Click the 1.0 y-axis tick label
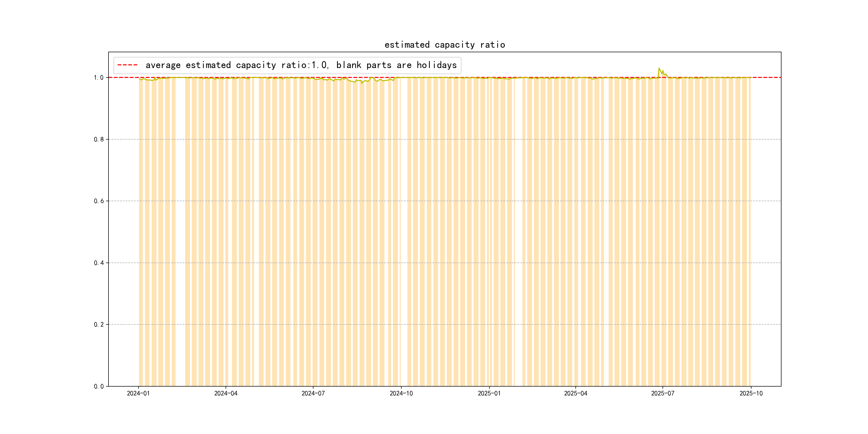This screenshot has width=868, height=434. 99,77
